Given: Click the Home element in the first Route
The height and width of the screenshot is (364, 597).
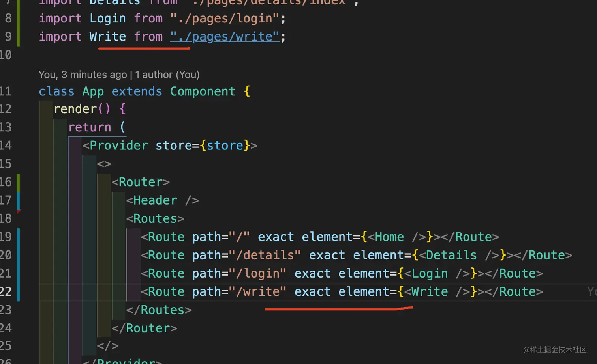Looking at the screenshot, I should click(397, 237).
